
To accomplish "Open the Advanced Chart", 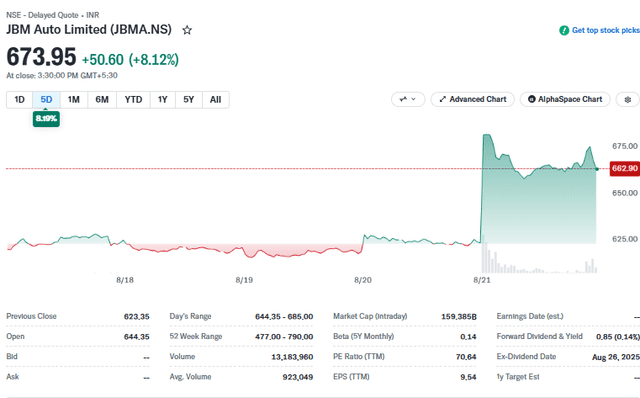I will (473, 99).
